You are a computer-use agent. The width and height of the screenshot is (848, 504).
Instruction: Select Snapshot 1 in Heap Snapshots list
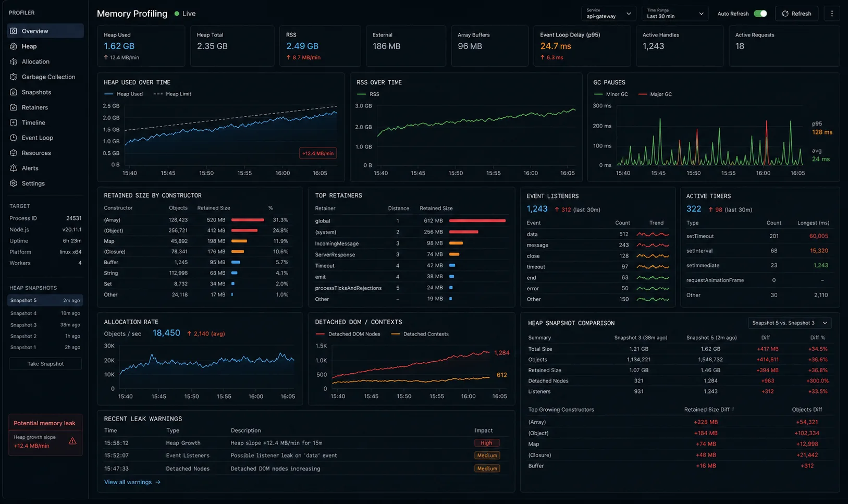click(45, 347)
